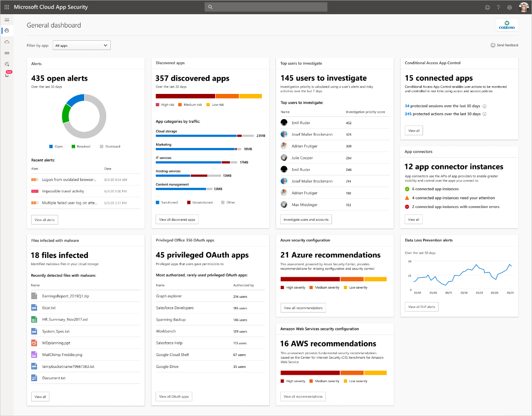Open the Cloud Discovery cloud icon in sidebar
This screenshot has height=416, width=532.
pyautogui.click(x=7, y=42)
